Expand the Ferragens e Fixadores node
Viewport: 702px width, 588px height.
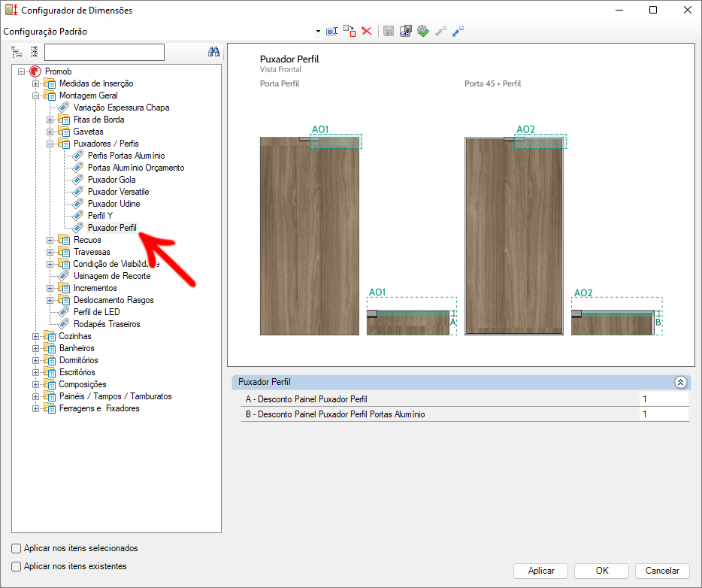click(35, 408)
